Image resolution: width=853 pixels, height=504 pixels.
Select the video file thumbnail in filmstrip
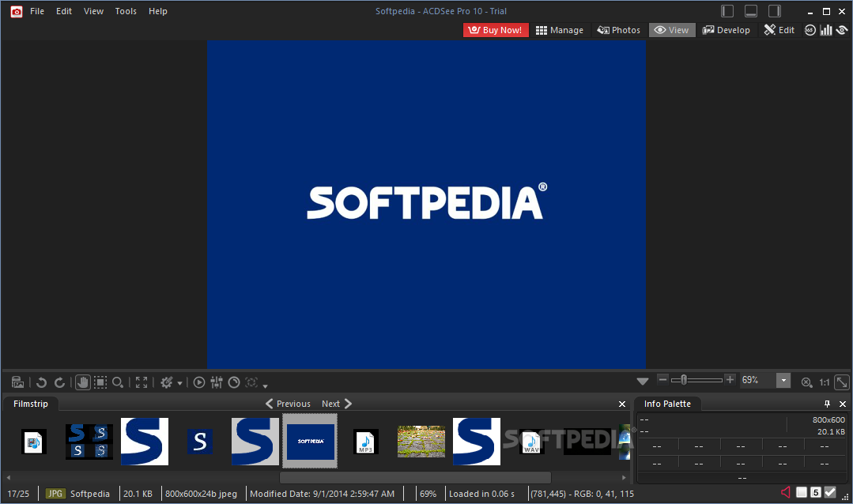click(x=34, y=442)
